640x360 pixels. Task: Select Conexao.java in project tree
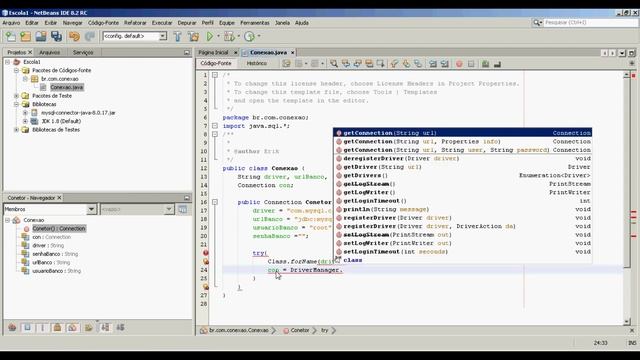(67, 87)
